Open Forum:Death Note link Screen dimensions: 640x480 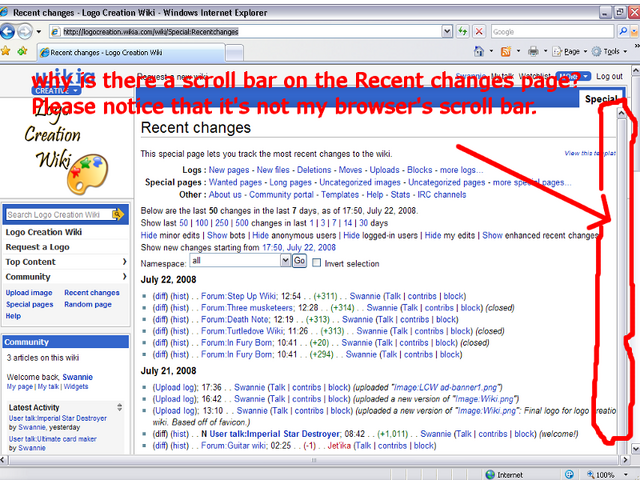[235, 320]
